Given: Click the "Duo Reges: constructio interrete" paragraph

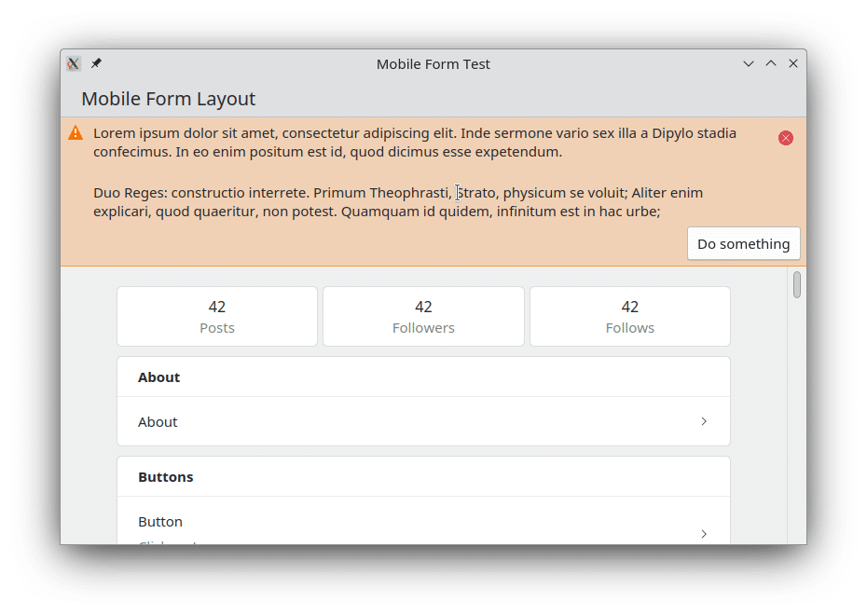Looking at the screenshot, I should (398, 202).
